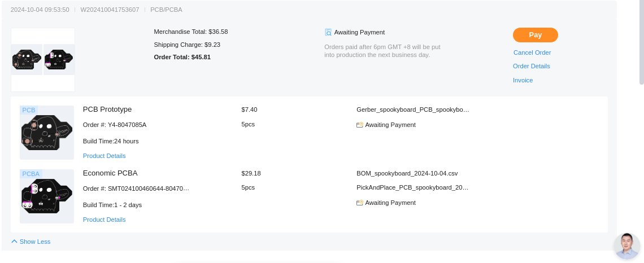
Task: Click the orange Pay button
Action: 535,35
